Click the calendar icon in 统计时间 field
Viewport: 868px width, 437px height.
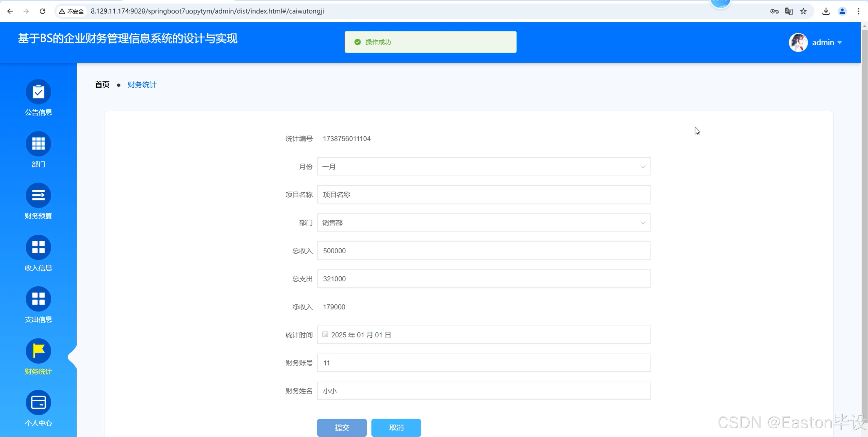(x=325, y=334)
